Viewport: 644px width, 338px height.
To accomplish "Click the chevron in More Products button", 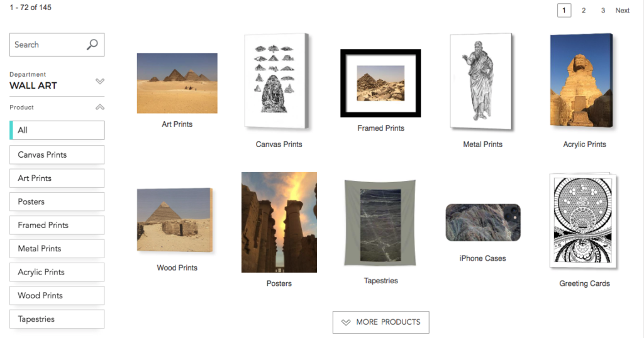I will coord(346,322).
